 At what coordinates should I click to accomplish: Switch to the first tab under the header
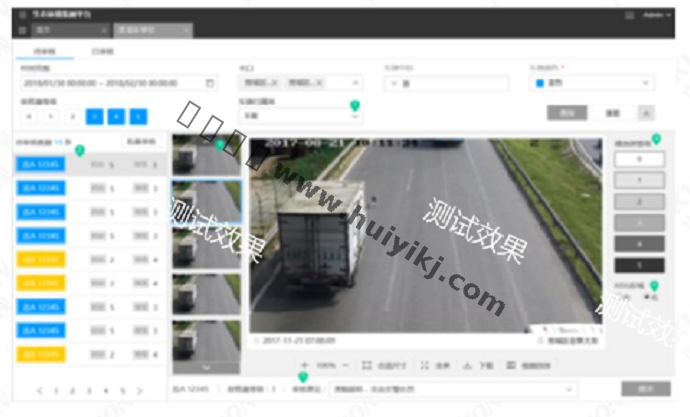(x=45, y=49)
